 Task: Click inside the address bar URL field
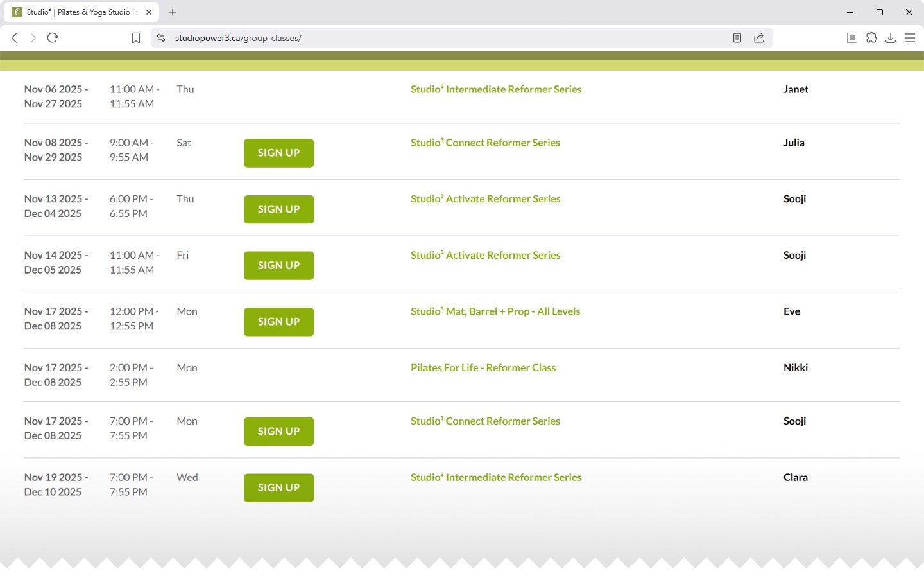click(x=385, y=38)
